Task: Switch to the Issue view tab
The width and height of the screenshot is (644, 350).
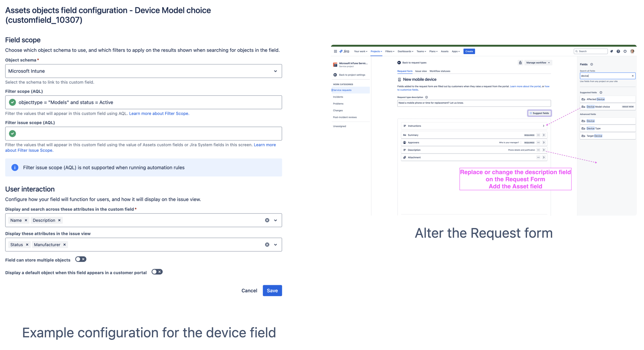Action: pos(421,71)
